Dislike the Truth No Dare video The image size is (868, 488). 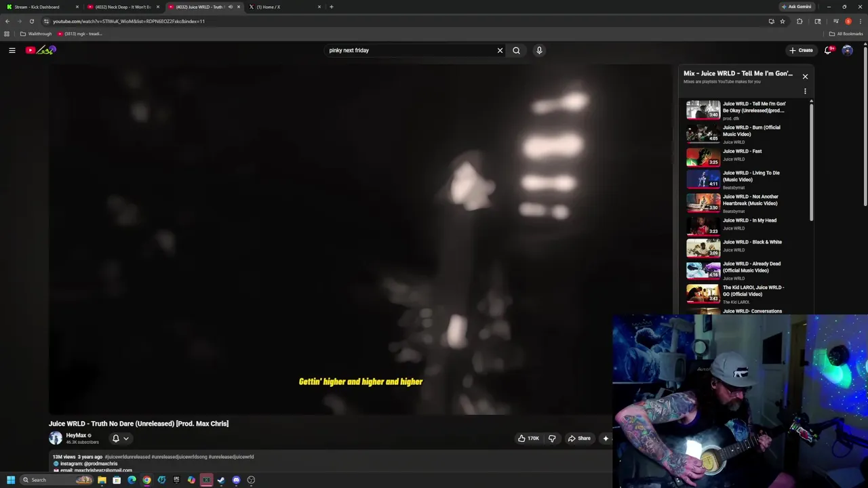[x=552, y=439]
